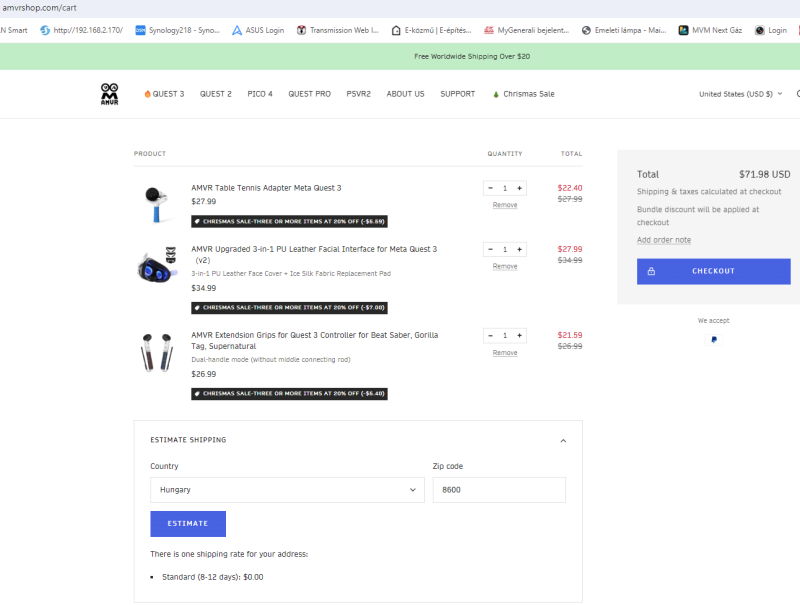Remove the Extension Grips item

(505, 352)
